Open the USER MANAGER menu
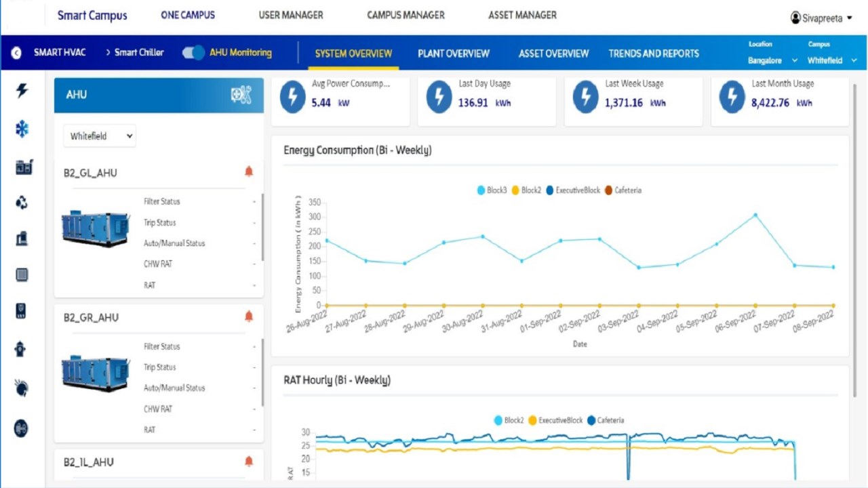 [x=291, y=15]
